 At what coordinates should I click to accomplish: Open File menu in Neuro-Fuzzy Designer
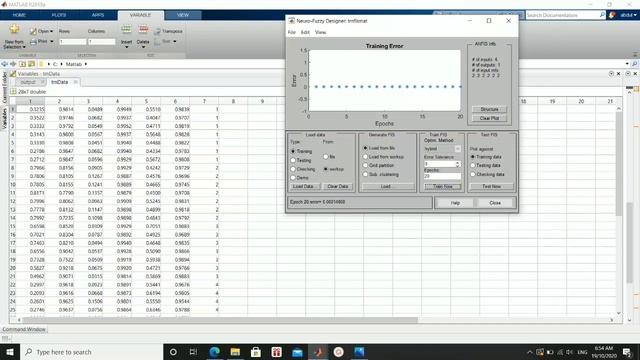click(x=292, y=32)
